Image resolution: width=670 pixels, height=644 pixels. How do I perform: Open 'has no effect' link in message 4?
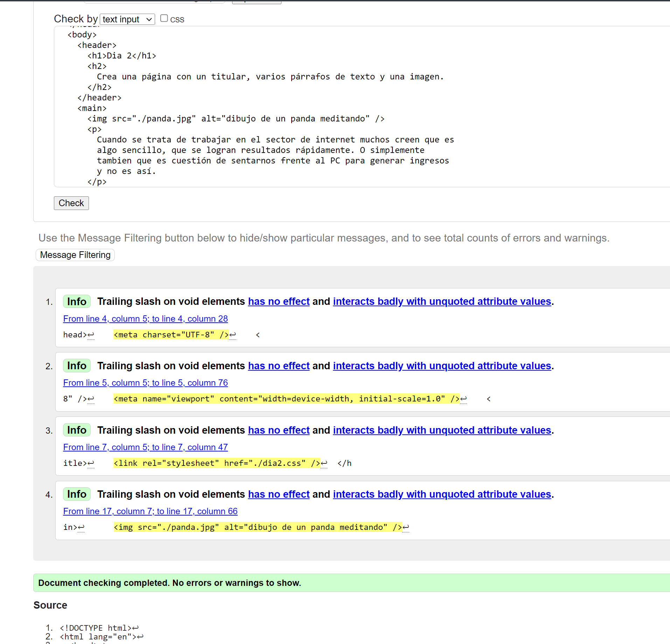pyautogui.click(x=279, y=494)
